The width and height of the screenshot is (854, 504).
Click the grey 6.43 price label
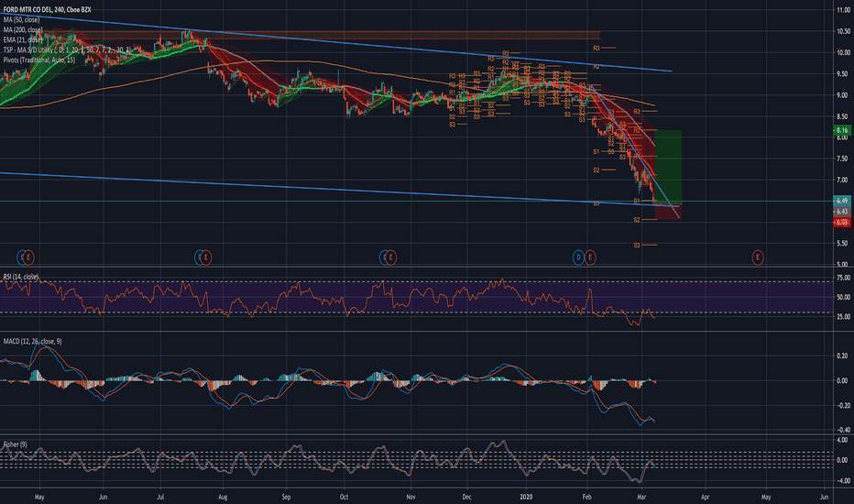(842, 212)
